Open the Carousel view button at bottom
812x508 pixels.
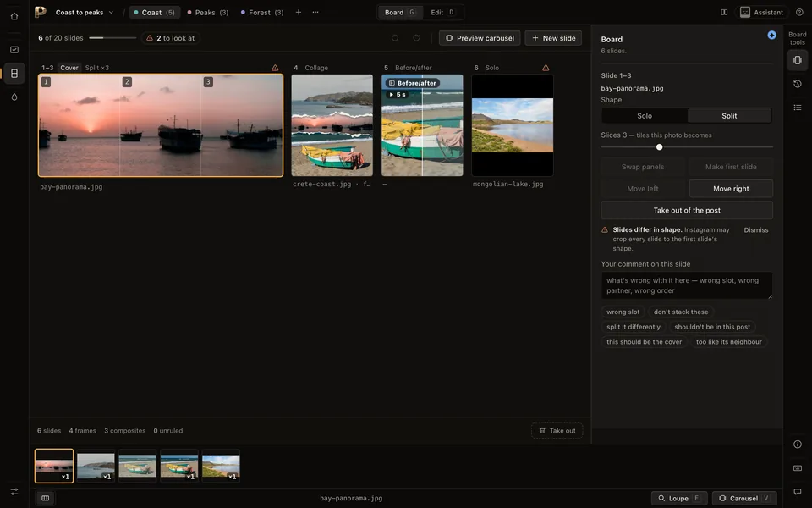point(744,498)
